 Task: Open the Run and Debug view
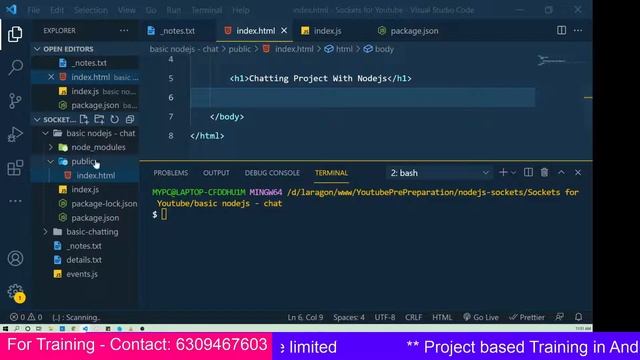coord(15,134)
